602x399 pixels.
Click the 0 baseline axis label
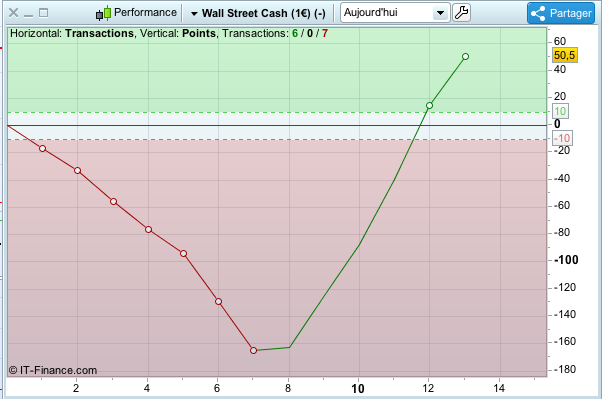(557, 124)
